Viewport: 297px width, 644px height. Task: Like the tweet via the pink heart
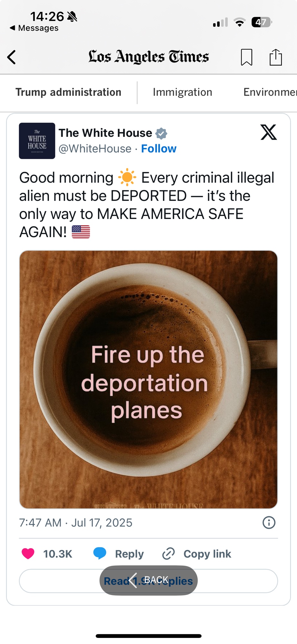[x=28, y=554]
